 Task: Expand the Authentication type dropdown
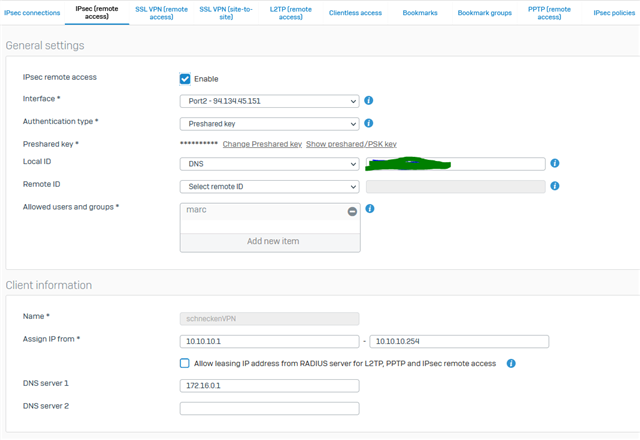(x=269, y=124)
